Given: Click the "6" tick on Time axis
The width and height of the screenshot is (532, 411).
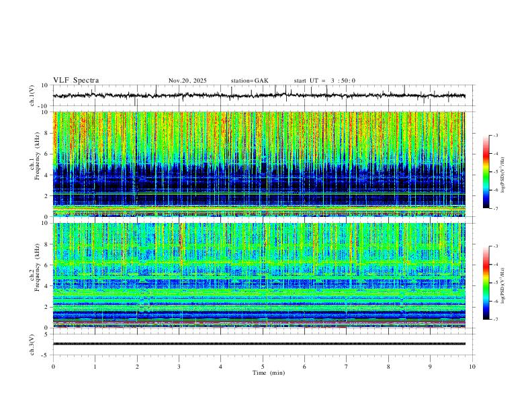Looking at the screenshot, I should [x=304, y=367].
